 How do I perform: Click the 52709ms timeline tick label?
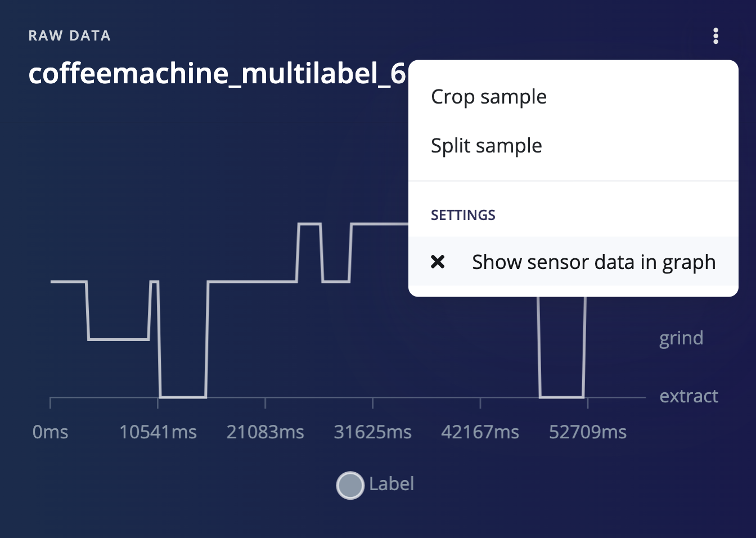coord(588,432)
